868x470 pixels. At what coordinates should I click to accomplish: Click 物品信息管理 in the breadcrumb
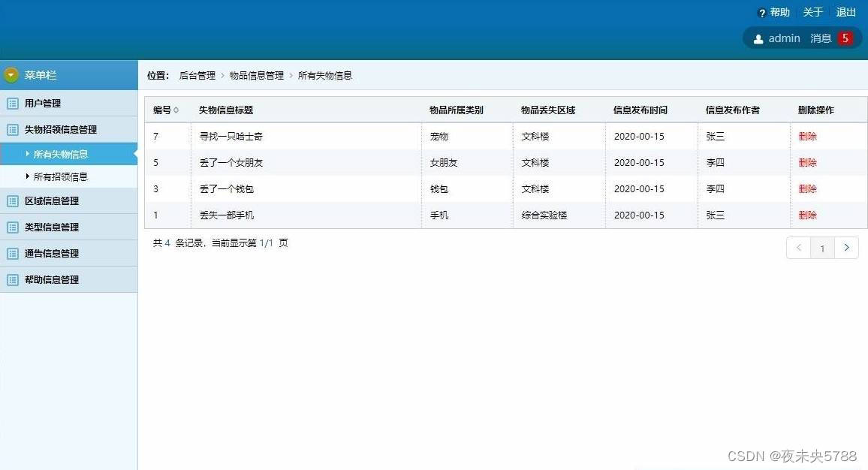click(257, 76)
